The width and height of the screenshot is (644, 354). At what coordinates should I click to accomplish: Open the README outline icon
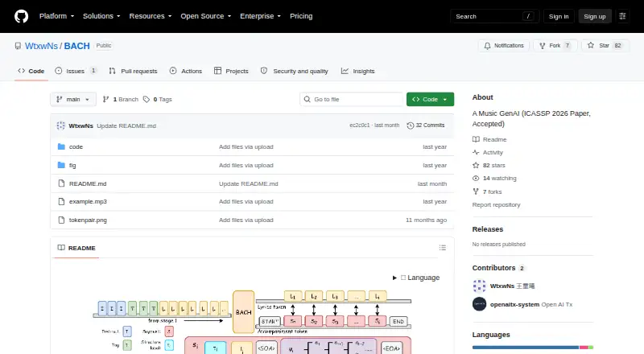tap(442, 248)
